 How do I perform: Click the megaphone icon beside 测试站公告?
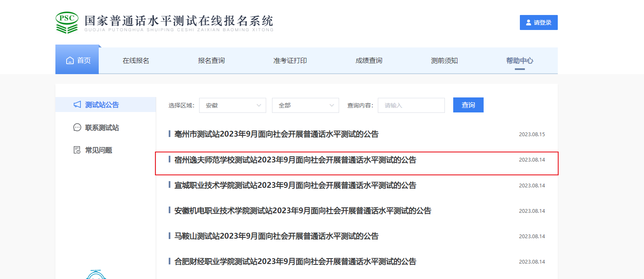coord(77,105)
